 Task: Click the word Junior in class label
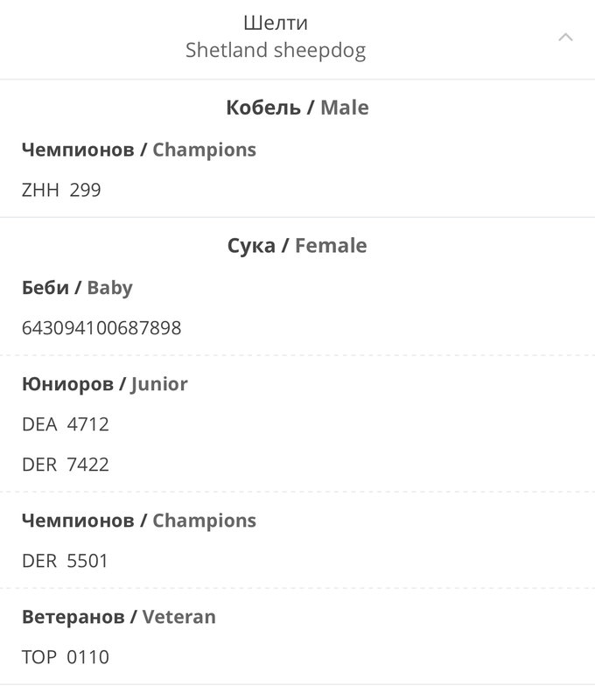pos(159,384)
